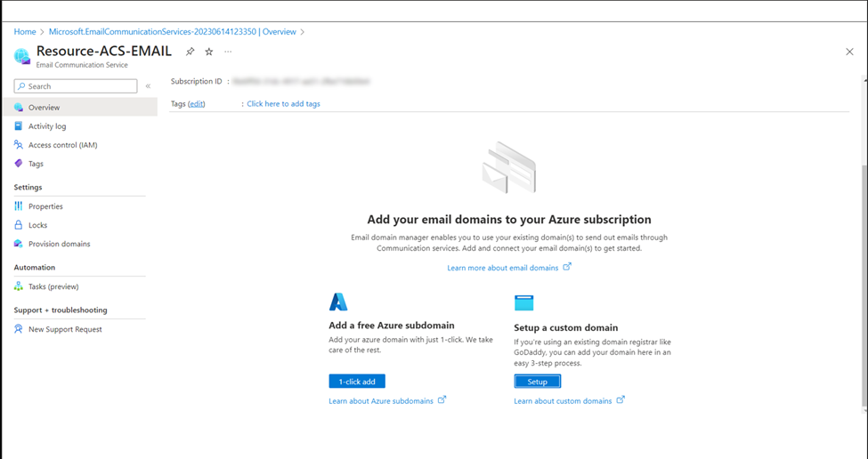Click the Email Communication Service resource icon
The width and height of the screenshot is (868, 459).
coord(22,56)
